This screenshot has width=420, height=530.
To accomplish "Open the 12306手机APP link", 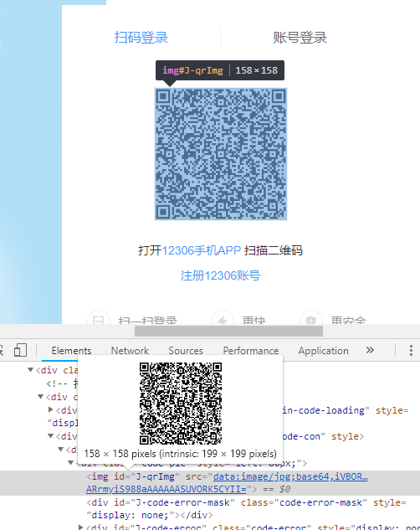I will coord(202,250).
